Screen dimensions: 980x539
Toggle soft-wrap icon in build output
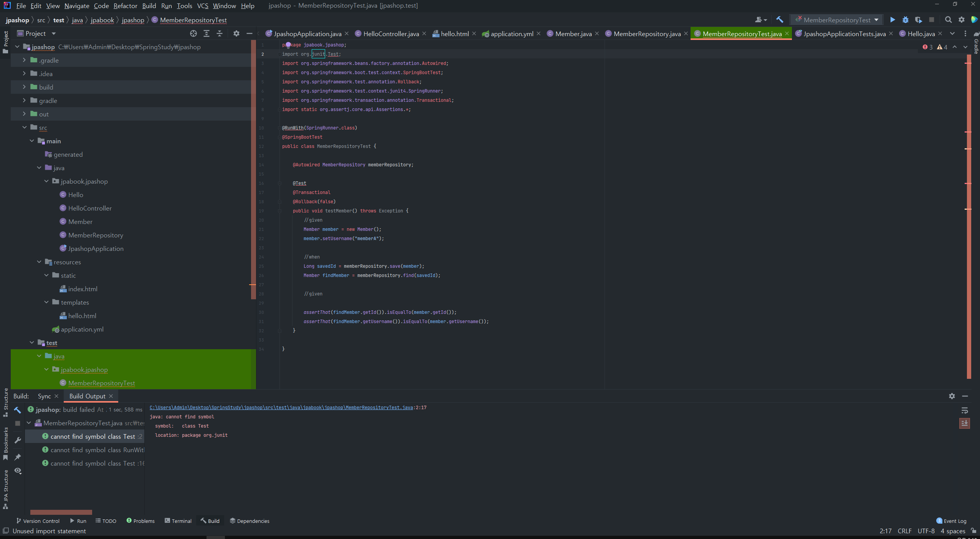(965, 410)
